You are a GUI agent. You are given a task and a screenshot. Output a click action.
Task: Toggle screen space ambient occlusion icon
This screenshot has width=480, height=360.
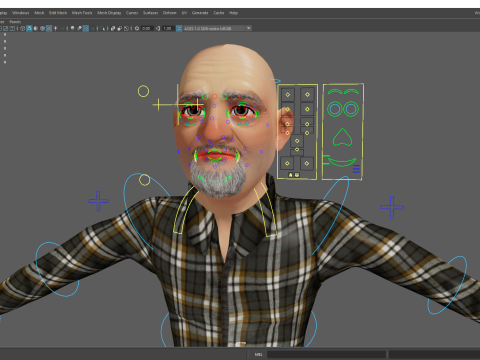pyautogui.click(x=72, y=28)
